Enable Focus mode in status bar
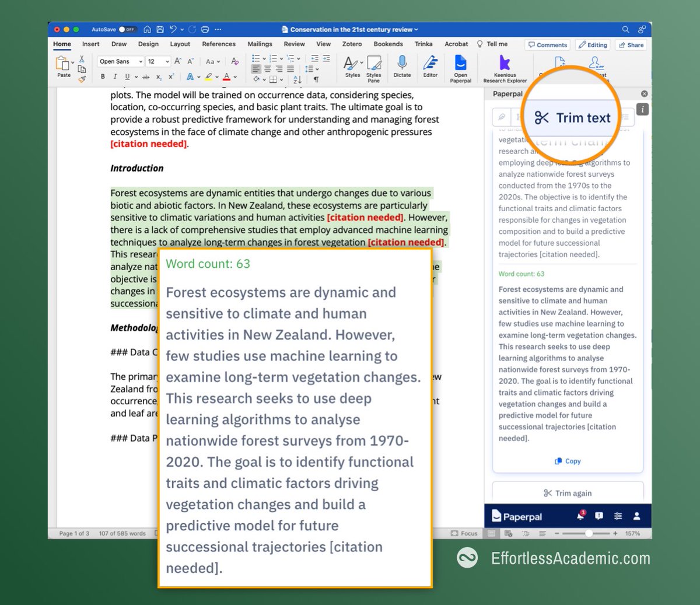 pos(464,533)
